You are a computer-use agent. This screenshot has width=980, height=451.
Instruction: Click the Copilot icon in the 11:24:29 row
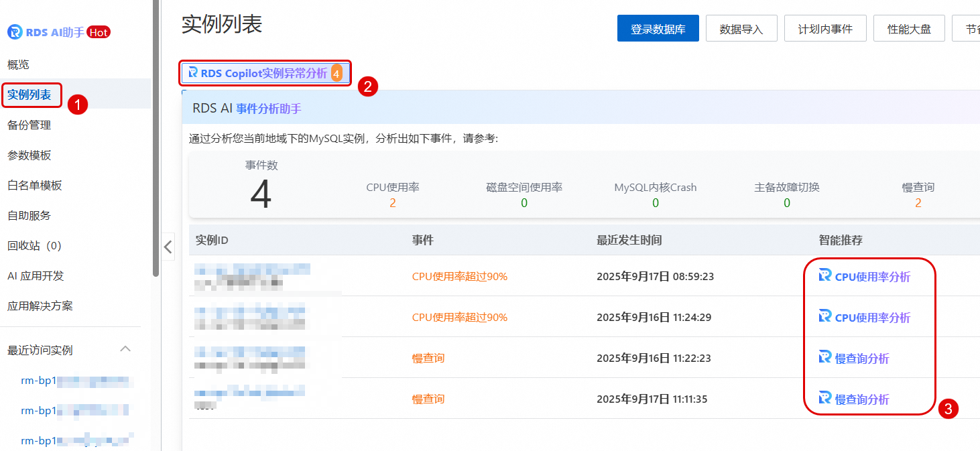825,316
